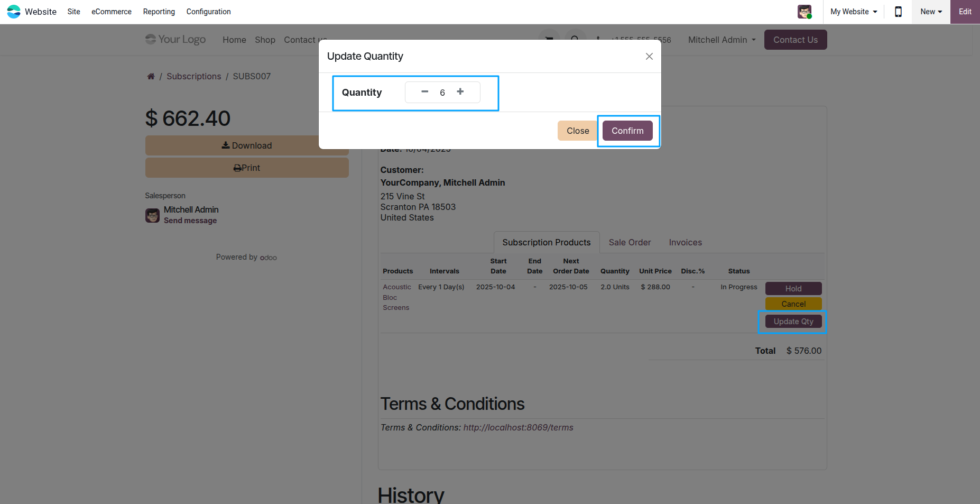980x504 pixels.
Task: Click the user avatar in top bar
Action: [x=805, y=12]
